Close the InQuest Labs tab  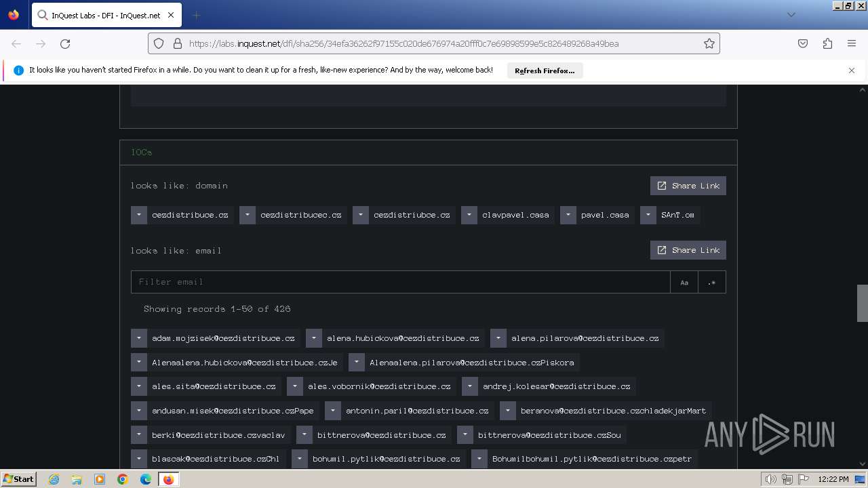click(x=171, y=15)
